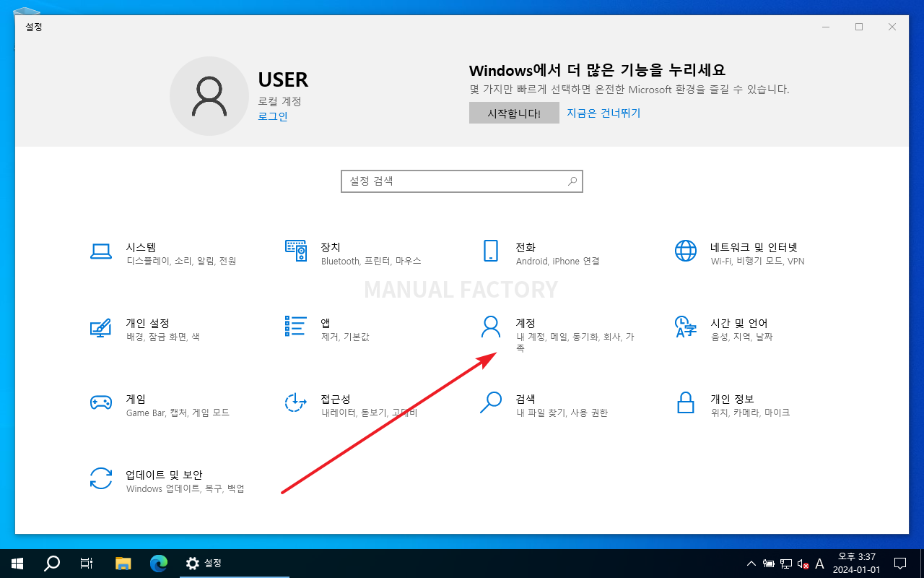Click 'Android, iPhone 연결' description
This screenshot has height=578, width=924.
pyautogui.click(x=557, y=261)
